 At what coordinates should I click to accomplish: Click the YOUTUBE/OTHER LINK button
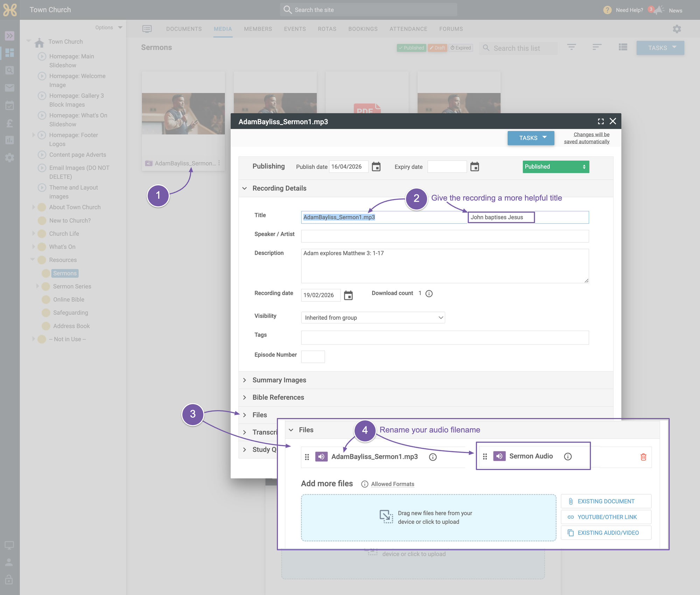click(606, 517)
